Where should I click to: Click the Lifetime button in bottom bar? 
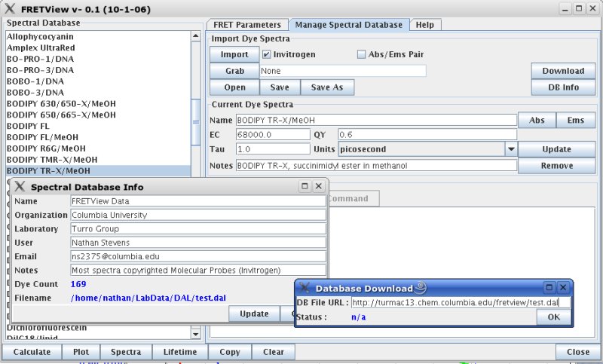click(179, 352)
